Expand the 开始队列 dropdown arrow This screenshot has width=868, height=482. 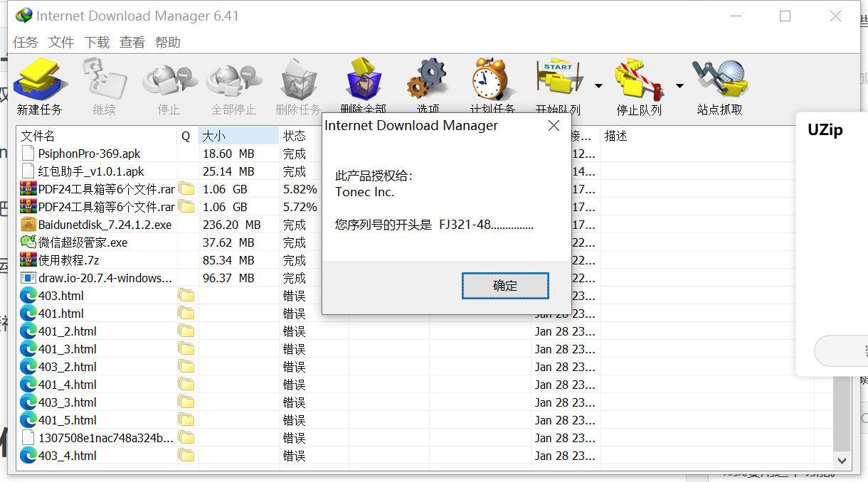pos(598,86)
